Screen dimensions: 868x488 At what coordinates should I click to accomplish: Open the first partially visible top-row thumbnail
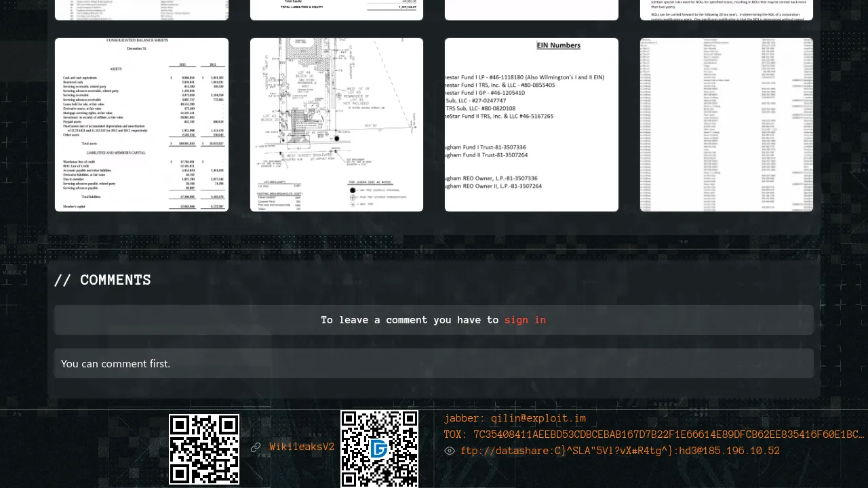click(x=142, y=9)
